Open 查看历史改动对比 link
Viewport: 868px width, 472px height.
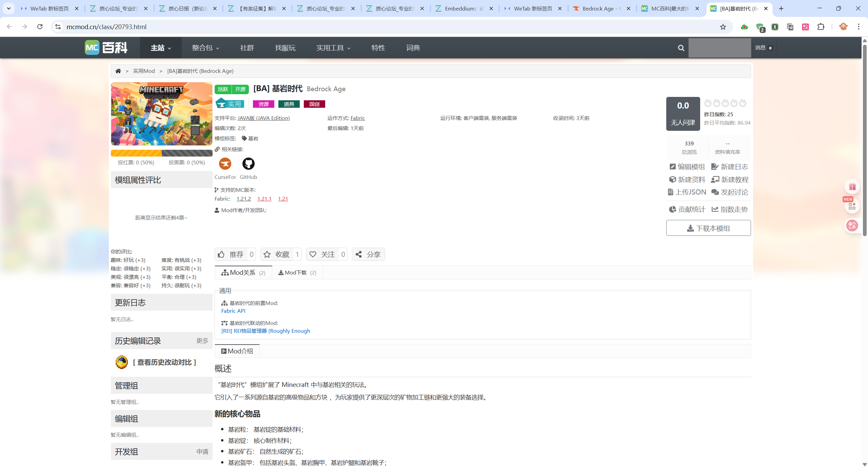(164, 363)
